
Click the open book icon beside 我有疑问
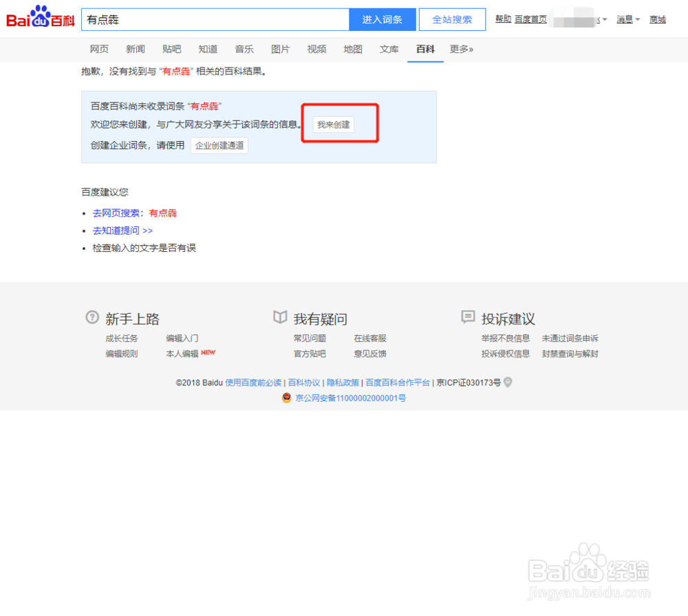pyautogui.click(x=280, y=317)
